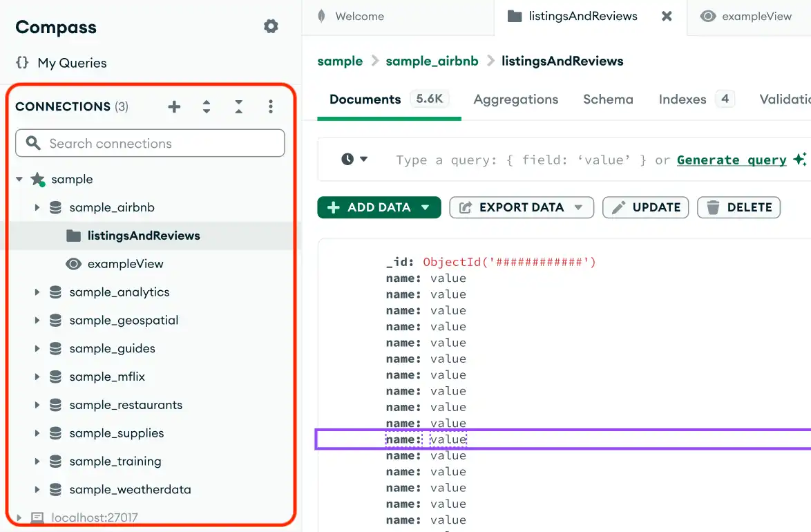Expand the sample_mflix database
811x532 pixels.
click(x=37, y=377)
